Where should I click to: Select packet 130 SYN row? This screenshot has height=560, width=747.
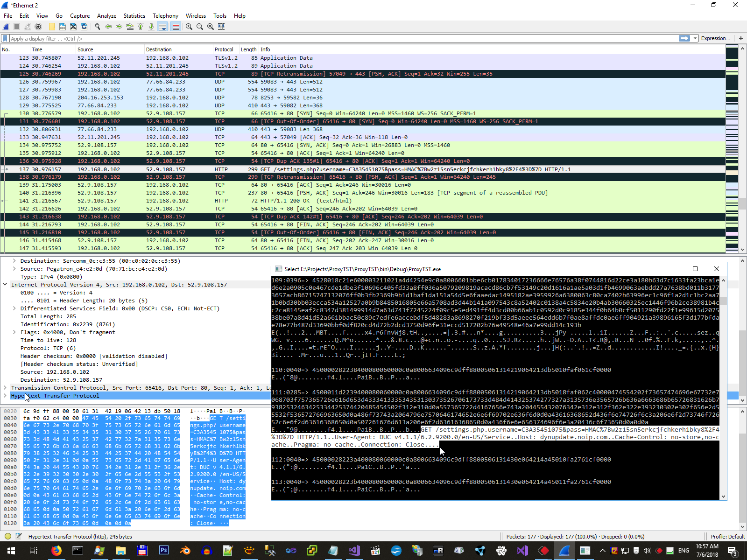tap(363, 113)
